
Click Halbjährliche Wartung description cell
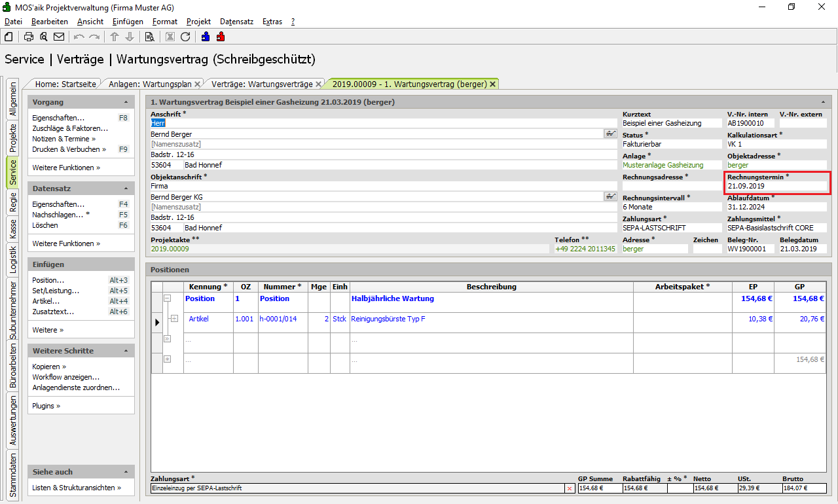[x=492, y=302]
